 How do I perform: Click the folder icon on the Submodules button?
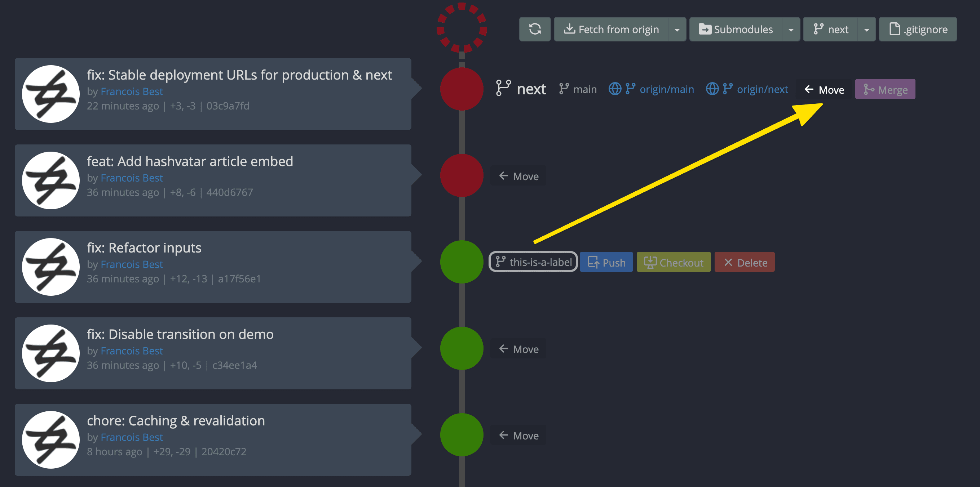click(x=705, y=29)
